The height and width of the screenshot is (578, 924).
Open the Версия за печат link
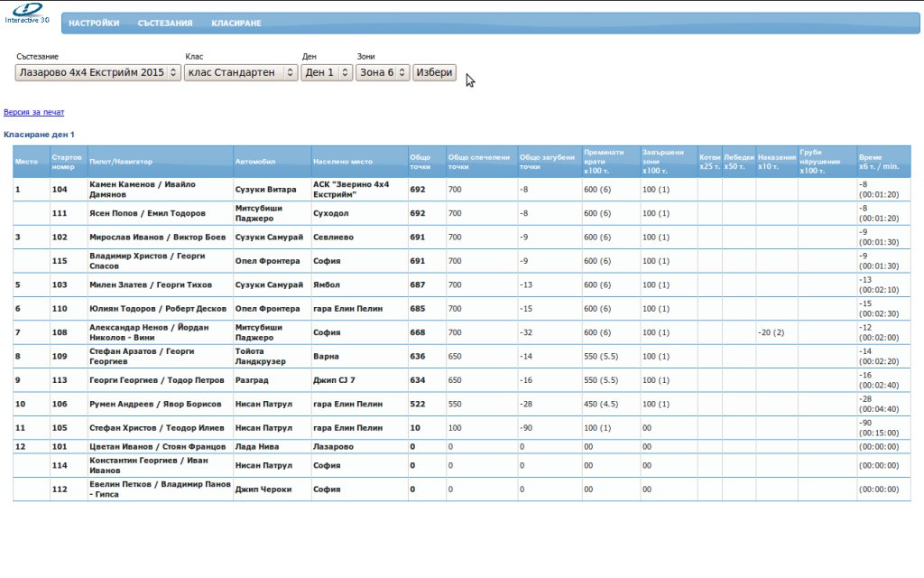coord(34,113)
